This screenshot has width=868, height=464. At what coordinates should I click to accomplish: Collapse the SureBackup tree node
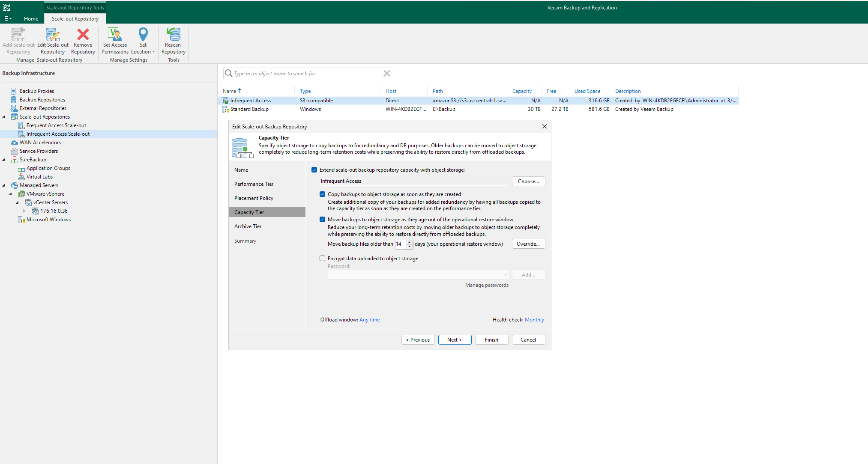[4, 160]
